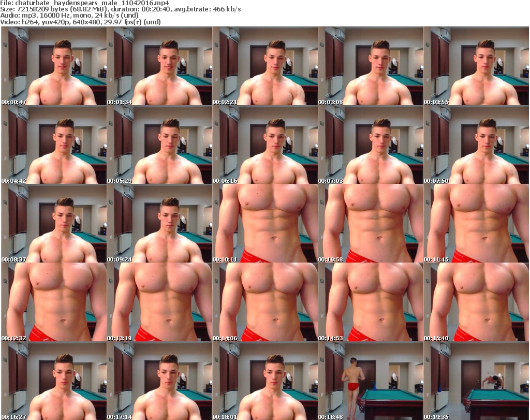This screenshot has width=530, height=420.
Task: Select the frame timestamped 00:19:35
Action: coord(476,381)
